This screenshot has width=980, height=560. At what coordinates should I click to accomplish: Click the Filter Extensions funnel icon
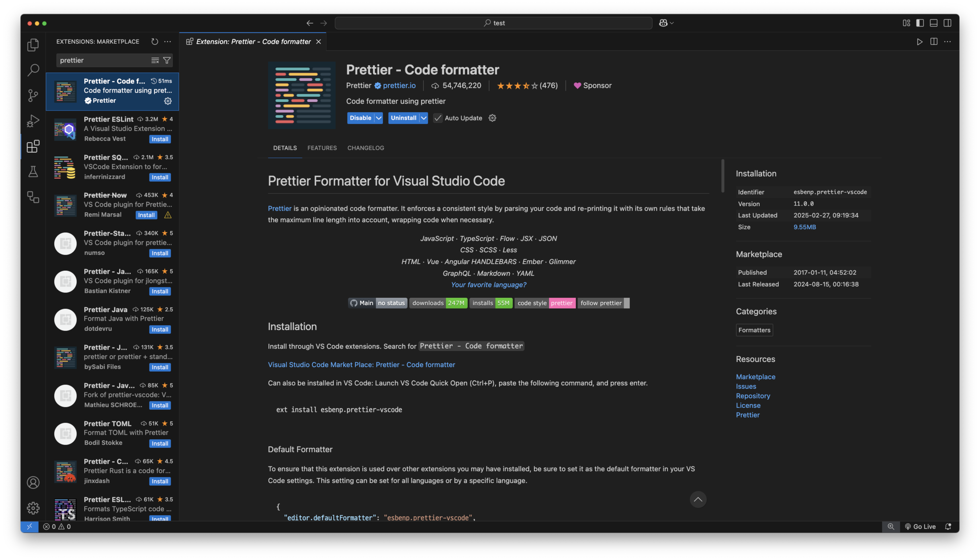coord(167,60)
